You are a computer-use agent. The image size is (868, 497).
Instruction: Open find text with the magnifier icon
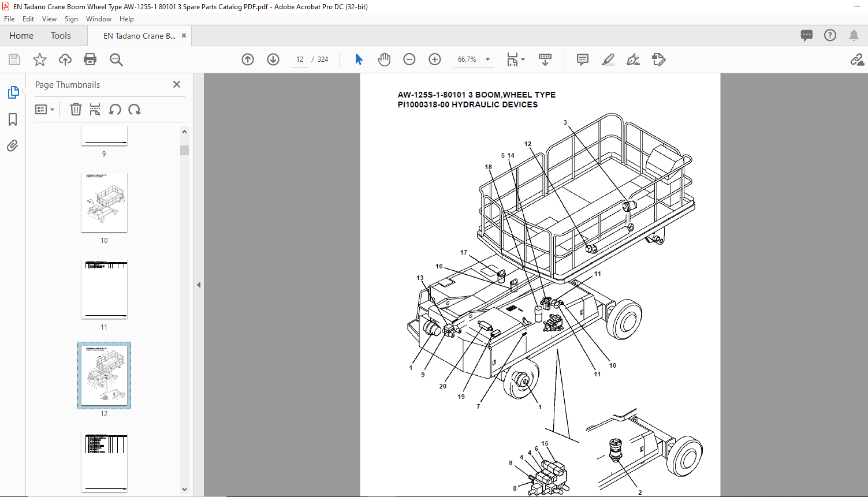pyautogui.click(x=116, y=59)
